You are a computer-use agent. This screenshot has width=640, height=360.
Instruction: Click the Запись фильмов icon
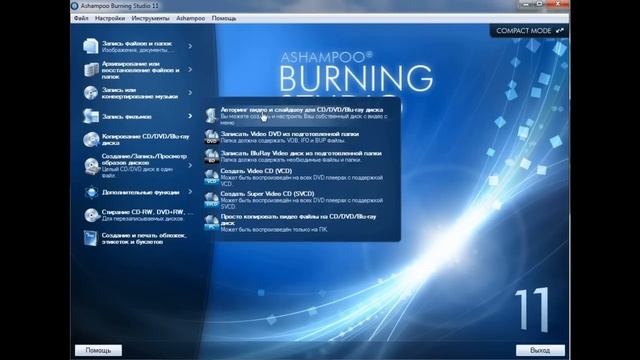pyautogui.click(x=91, y=116)
